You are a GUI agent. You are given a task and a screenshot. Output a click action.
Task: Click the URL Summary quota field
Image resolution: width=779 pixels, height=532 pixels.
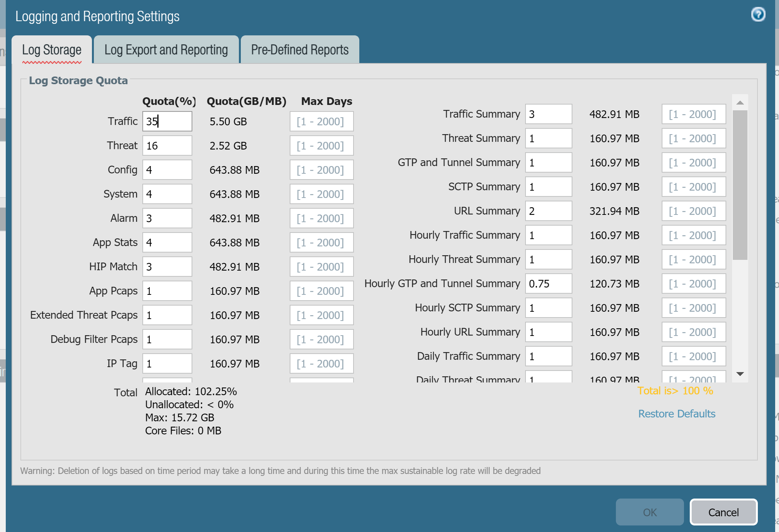coord(548,211)
